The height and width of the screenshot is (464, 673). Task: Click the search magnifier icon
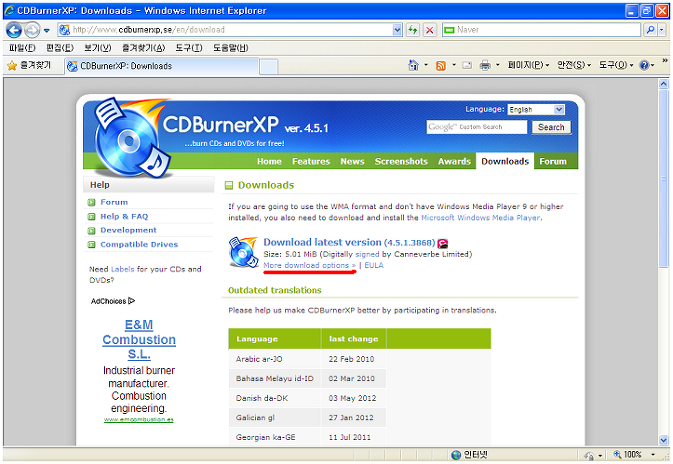(650, 30)
